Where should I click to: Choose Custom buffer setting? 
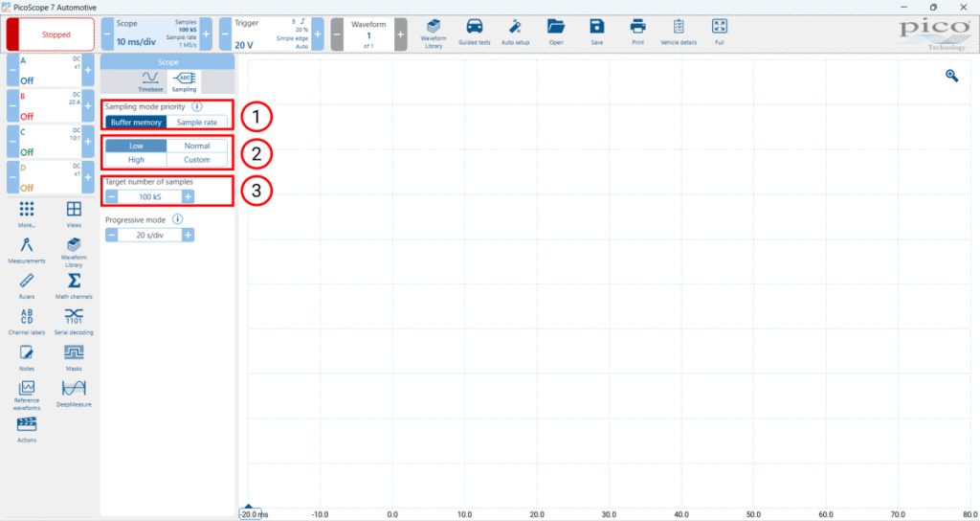[197, 160]
